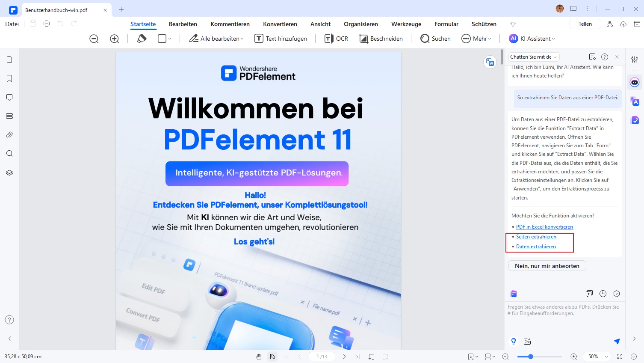Open the bookmarks sidebar panel
644x363 pixels.
coord(9,78)
